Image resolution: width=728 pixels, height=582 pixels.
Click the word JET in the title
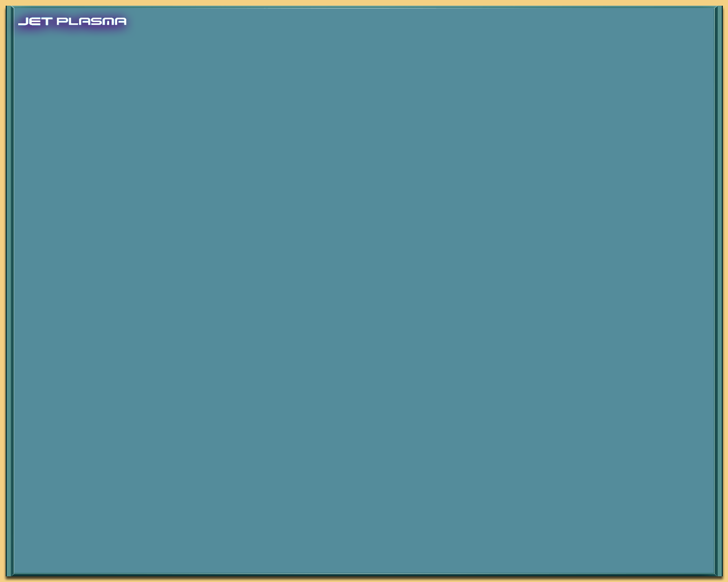point(35,22)
